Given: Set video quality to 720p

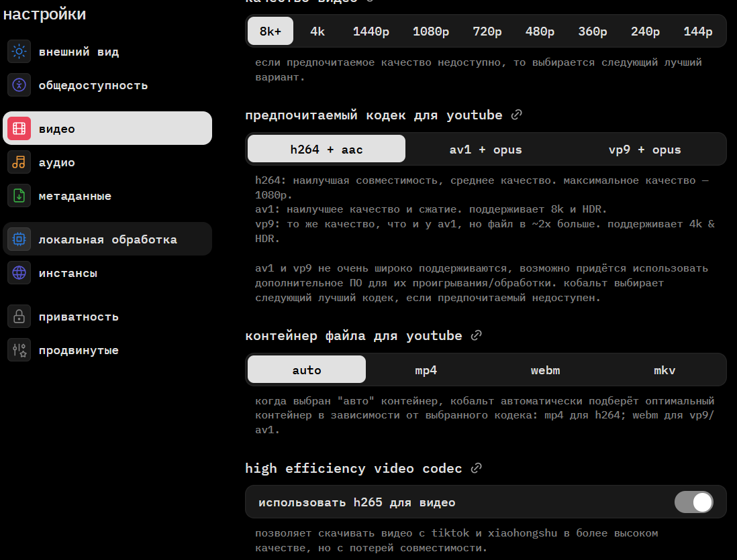Looking at the screenshot, I should (487, 31).
